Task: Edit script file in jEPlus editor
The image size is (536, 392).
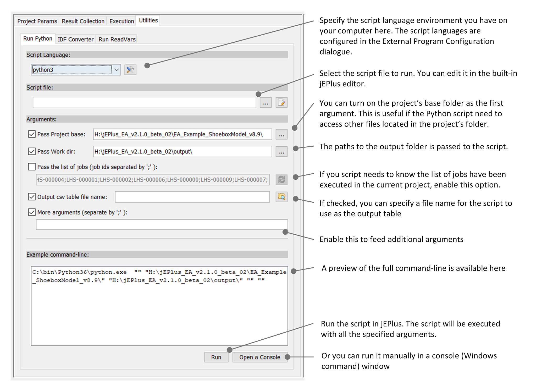Action: pyautogui.click(x=281, y=102)
